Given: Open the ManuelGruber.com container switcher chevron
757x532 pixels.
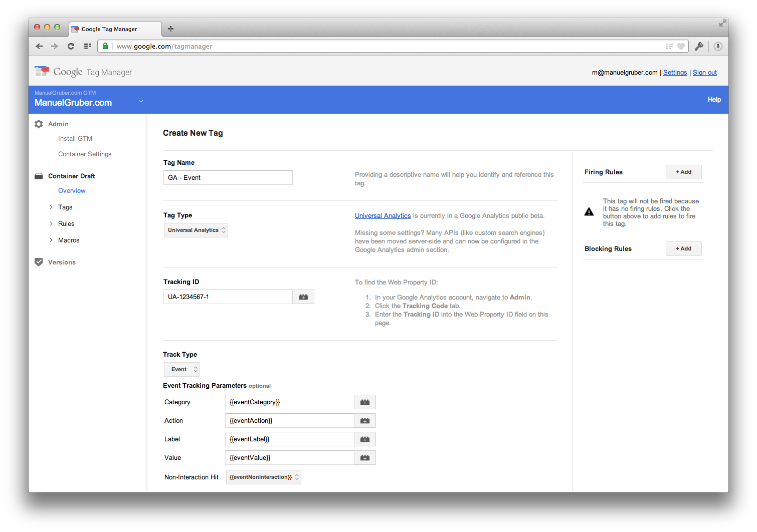Looking at the screenshot, I should click(141, 101).
